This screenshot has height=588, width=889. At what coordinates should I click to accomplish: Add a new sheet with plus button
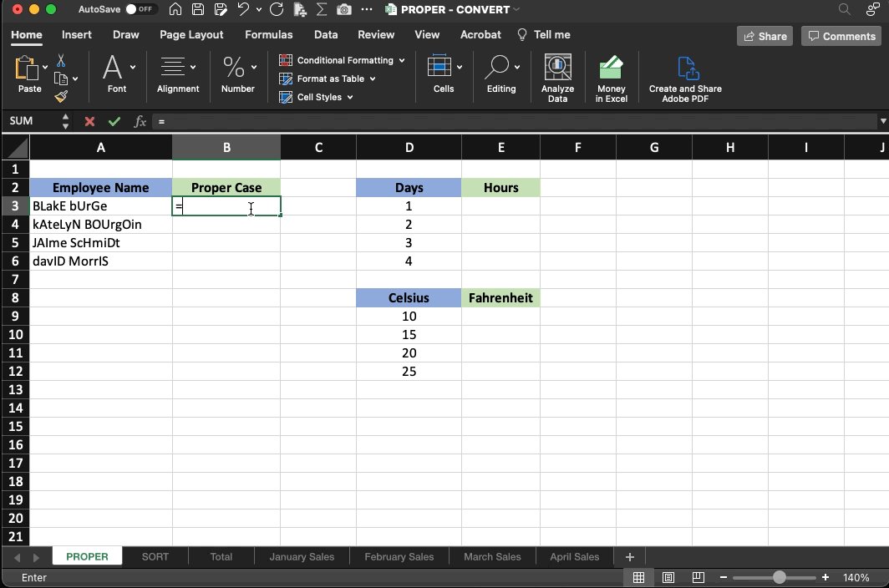(x=629, y=557)
